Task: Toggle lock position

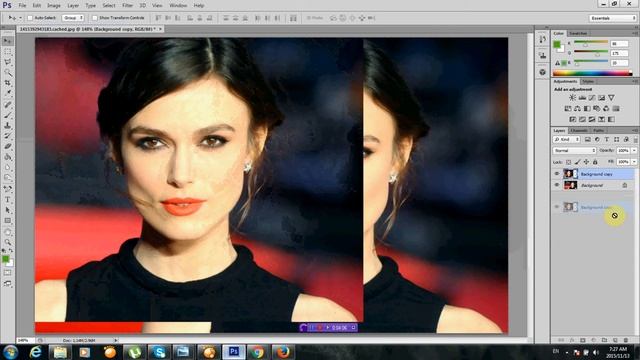Action: (x=586, y=162)
